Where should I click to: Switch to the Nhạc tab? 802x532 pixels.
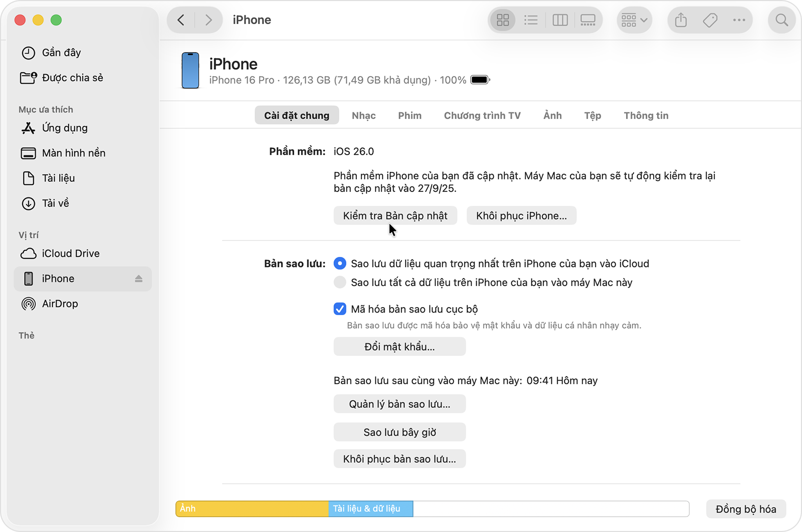coord(364,115)
